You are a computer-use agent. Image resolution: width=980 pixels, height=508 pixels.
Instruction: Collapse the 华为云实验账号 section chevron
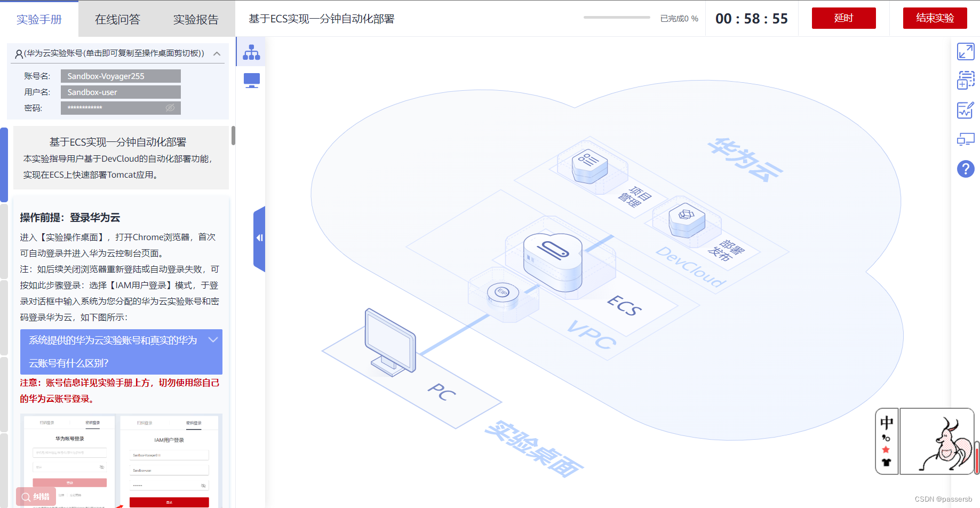coord(217,53)
